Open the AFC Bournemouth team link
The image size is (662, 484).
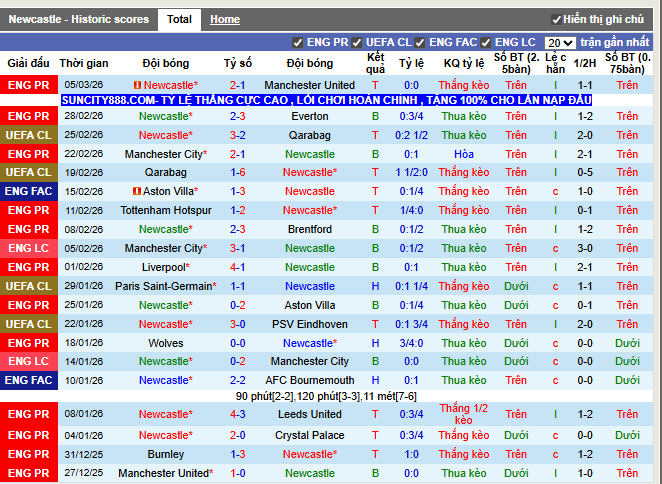(309, 380)
